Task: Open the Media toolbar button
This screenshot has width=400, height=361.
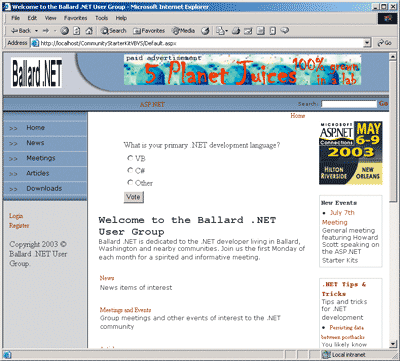Action: click(x=183, y=31)
